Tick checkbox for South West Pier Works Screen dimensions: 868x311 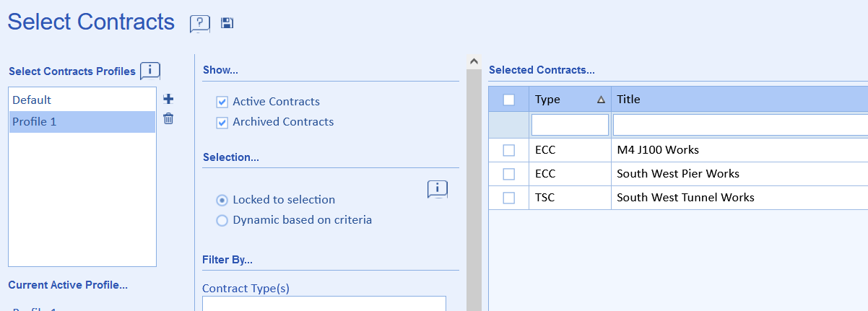pos(509,174)
